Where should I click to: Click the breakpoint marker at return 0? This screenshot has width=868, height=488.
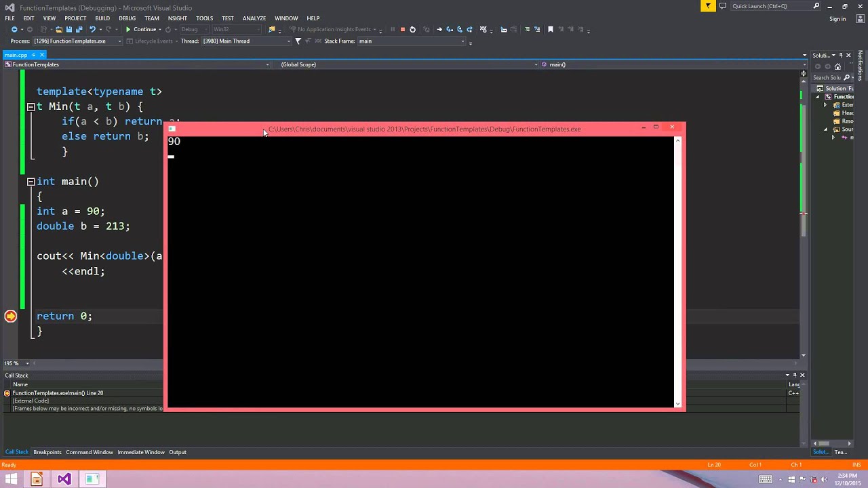point(10,316)
